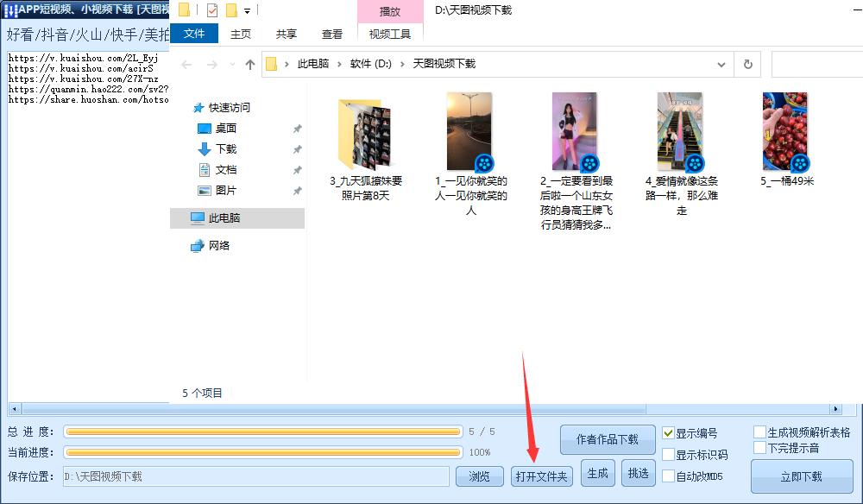
Task: Select the 网络 item in sidebar
Action: [224, 244]
